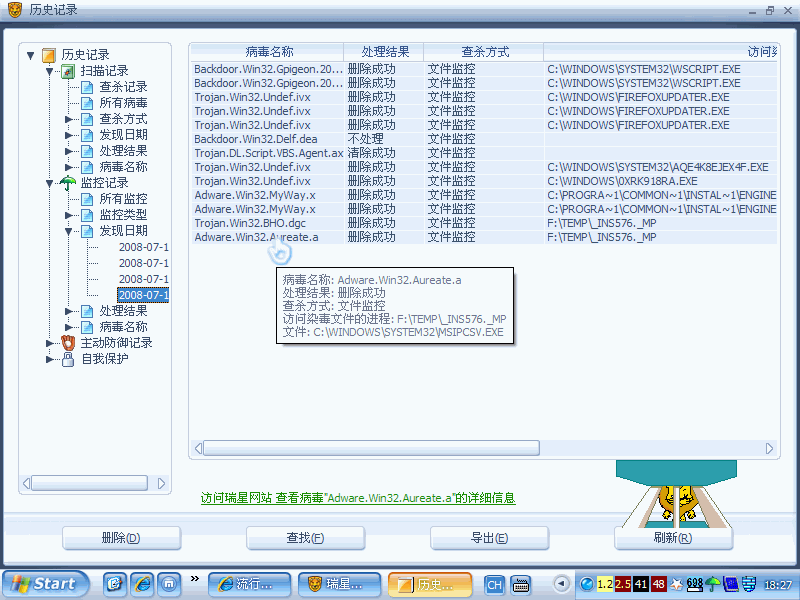Viewport: 800px width, 600px height.
Task: Show more quick launch items chevron
Action: [194, 579]
